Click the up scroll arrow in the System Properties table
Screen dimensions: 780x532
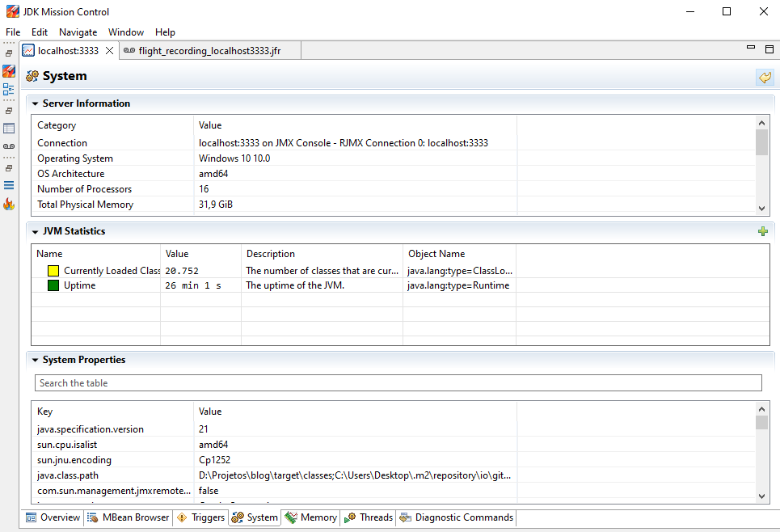pos(761,409)
